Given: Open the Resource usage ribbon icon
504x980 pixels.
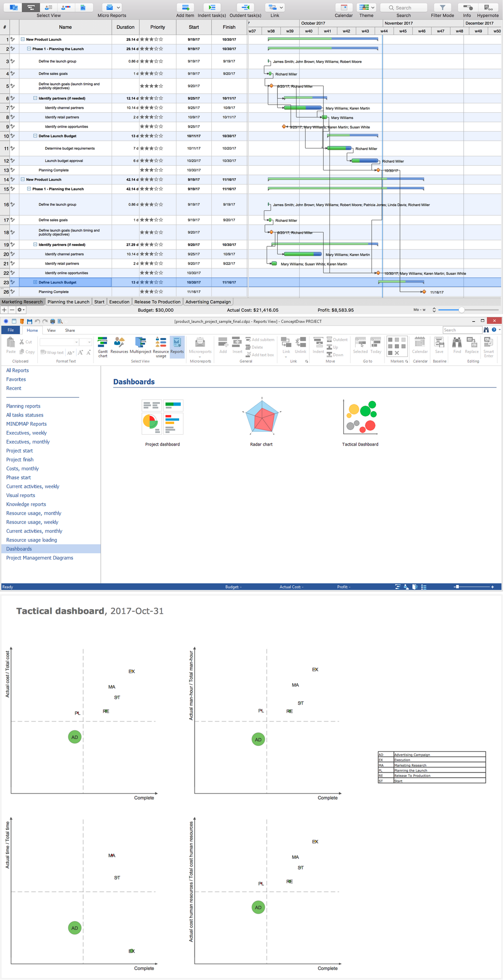Looking at the screenshot, I should [x=161, y=348].
